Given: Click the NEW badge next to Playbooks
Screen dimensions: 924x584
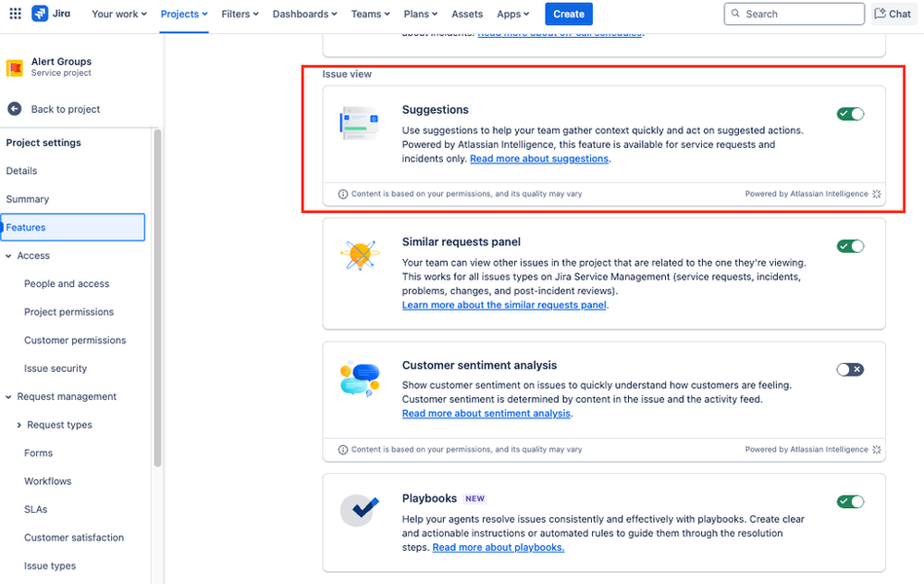Looking at the screenshot, I should point(475,499).
